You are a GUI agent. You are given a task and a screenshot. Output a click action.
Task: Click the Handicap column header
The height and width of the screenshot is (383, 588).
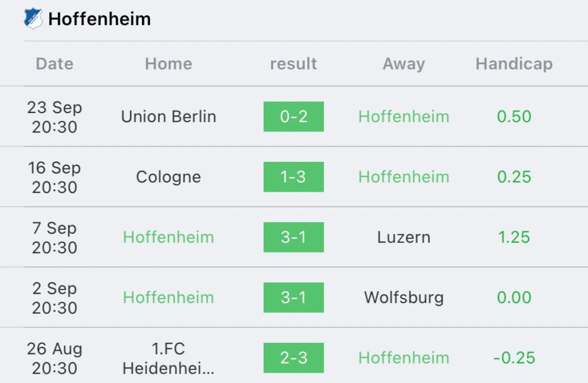[x=514, y=64]
